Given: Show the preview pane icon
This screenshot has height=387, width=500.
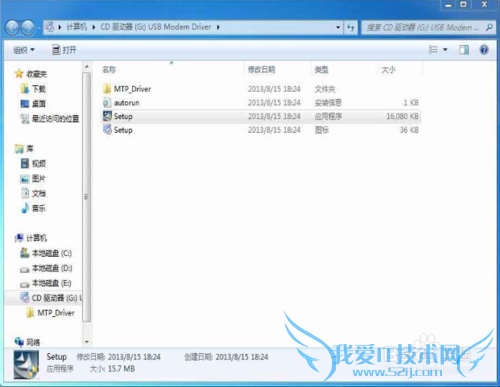Looking at the screenshot, I should click(x=464, y=50).
